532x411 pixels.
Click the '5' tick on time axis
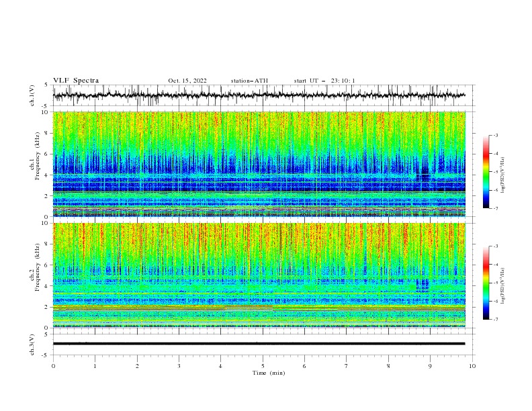pyautogui.click(x=263, y=366)
